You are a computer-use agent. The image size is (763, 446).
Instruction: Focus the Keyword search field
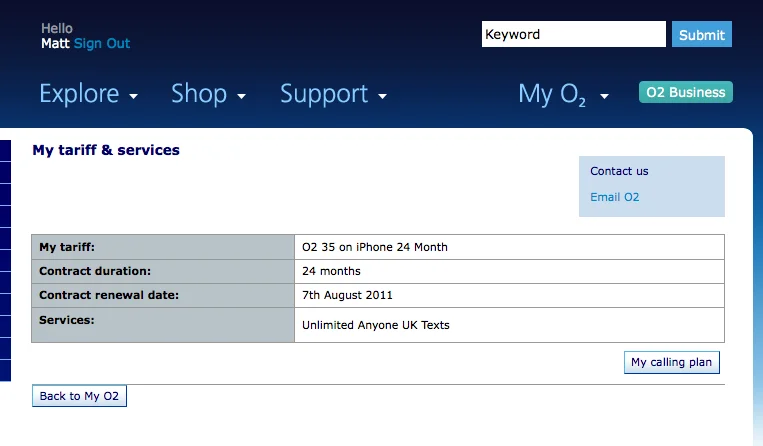[x=574, y=34]
